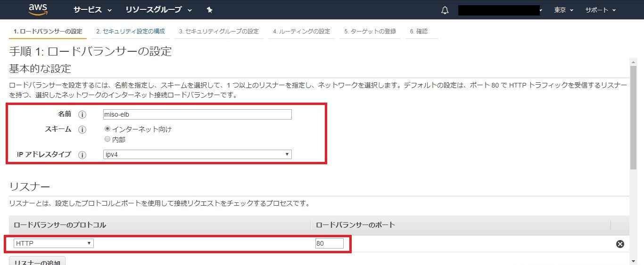This screenshot has height=265, width=644.
Task: Click the AWS logo home icon
Action: (38, 9)
